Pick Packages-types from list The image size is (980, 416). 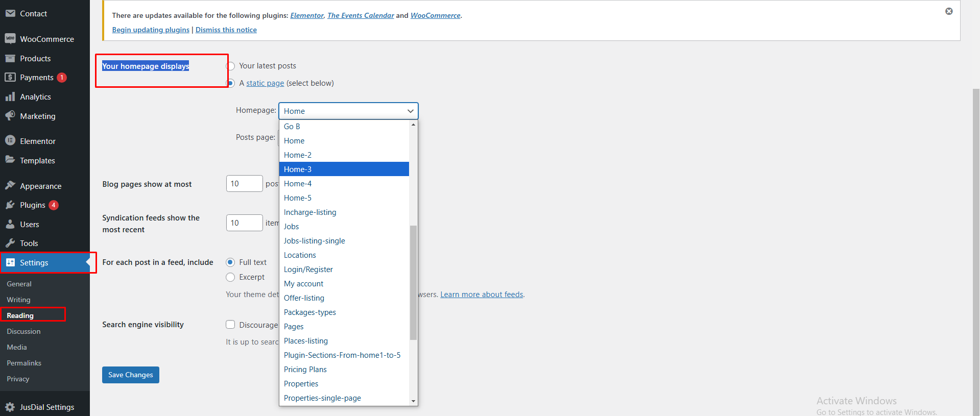pyautogui.click(x=344, y=312)
